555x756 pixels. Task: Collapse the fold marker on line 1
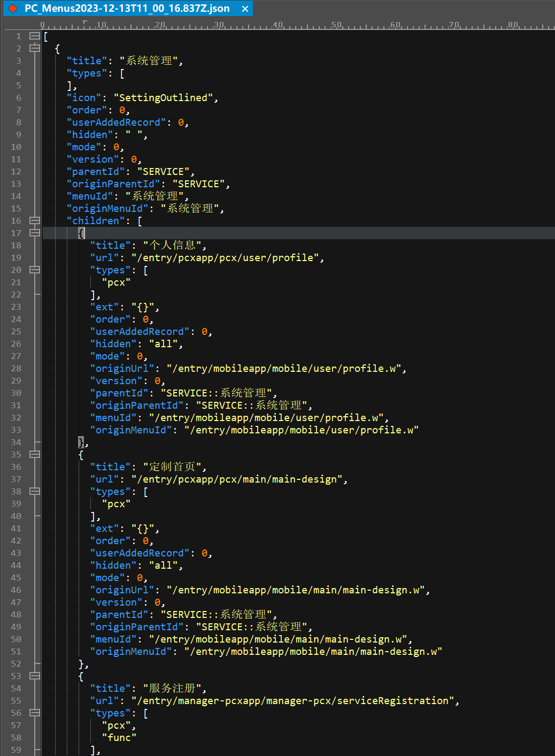point(35,36)
